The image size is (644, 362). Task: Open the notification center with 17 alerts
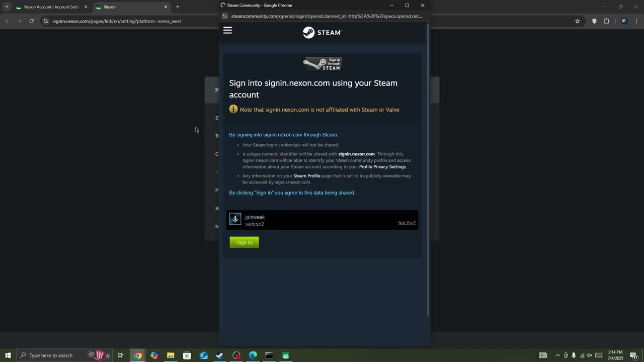point(634,356)
